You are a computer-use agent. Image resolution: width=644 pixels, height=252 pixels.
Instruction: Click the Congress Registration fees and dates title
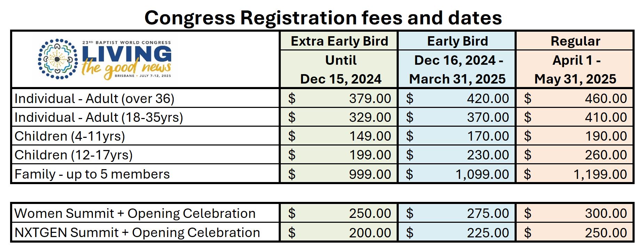323,18
